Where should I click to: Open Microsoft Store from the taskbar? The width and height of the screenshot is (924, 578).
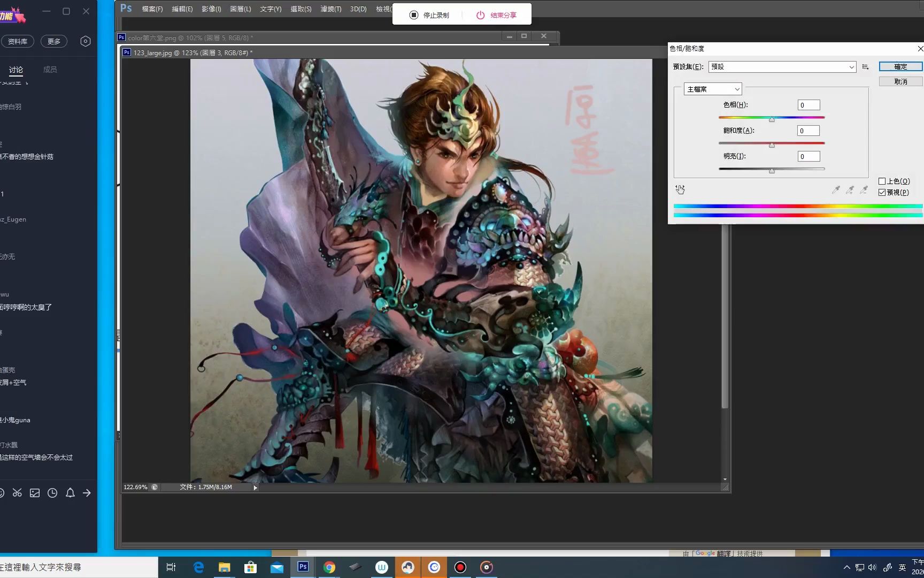[x=250, y=567]
